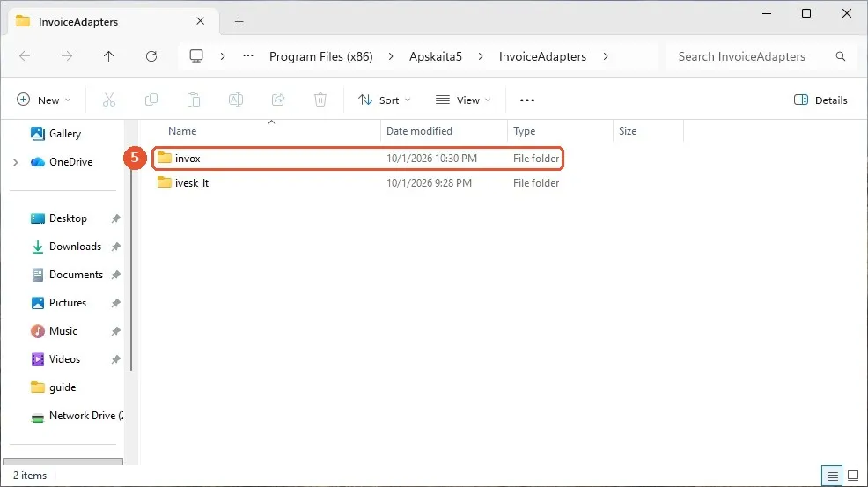Click the Copy icon in toolbar
The width and height of the screenshot is (868, 487).
coord(151,100)
